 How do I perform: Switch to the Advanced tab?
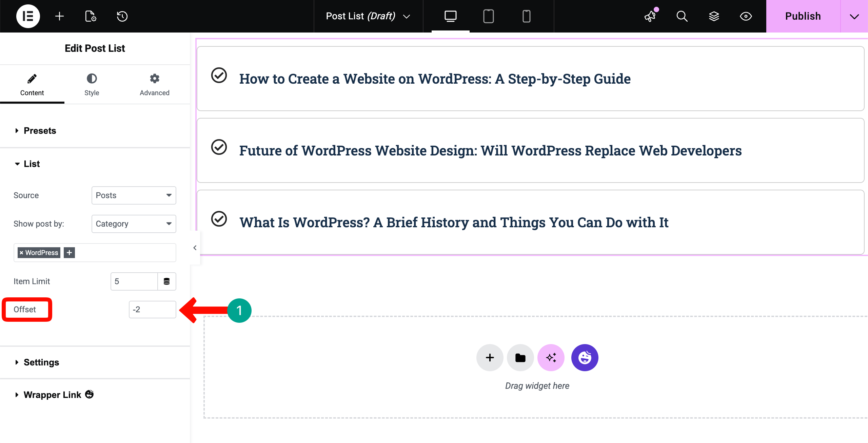click(x=154, y=85)
